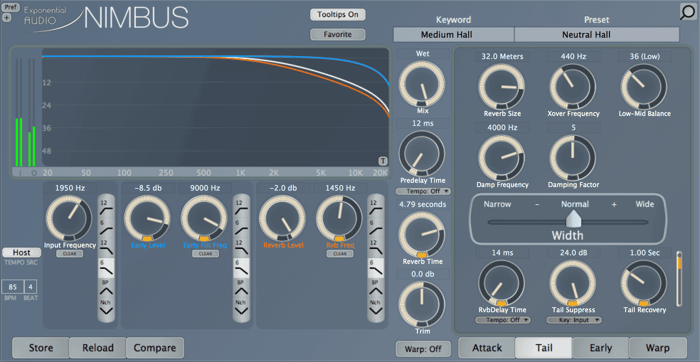700x362 pixels.
Task: Toggle the Host tempo source button
Action: pyautogui.click(x=21, y=253)
